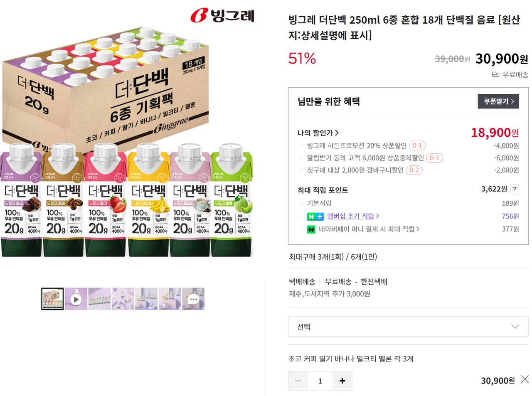
Task: Select the first product thumbnail
Action: [52, 299]
